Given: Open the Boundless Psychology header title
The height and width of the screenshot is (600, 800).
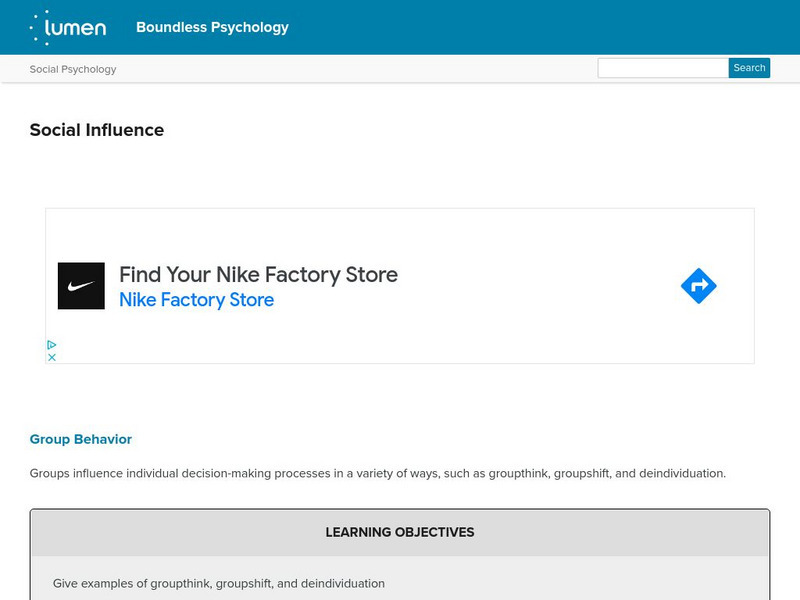Looking at the screenshot, I should [212, 27].
